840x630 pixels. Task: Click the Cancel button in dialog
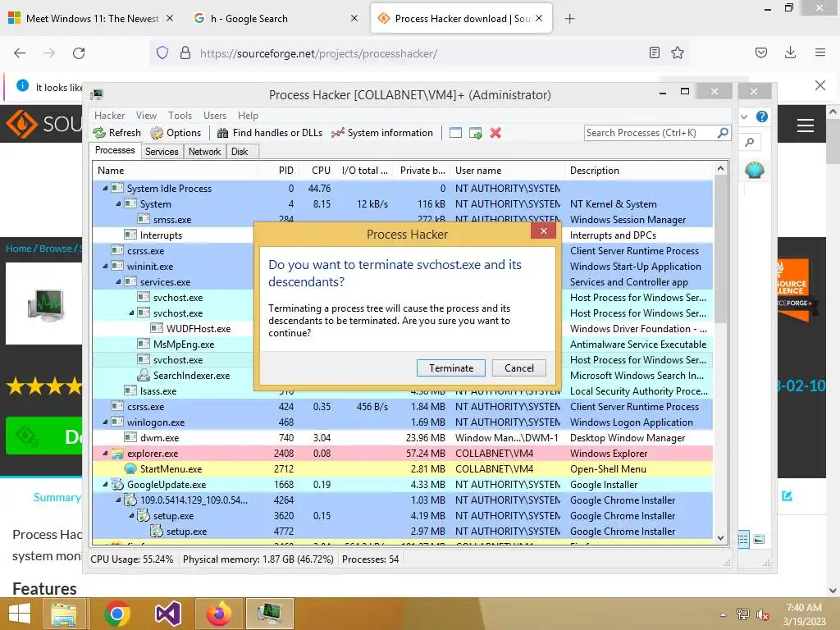519,368
